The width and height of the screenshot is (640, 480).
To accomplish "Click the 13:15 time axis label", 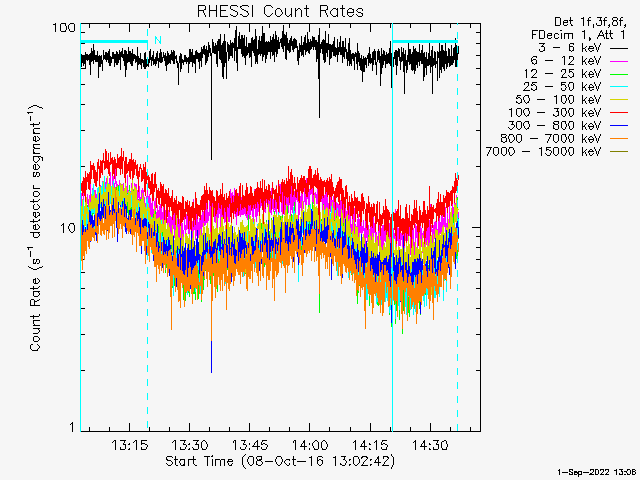I will 129,445.
